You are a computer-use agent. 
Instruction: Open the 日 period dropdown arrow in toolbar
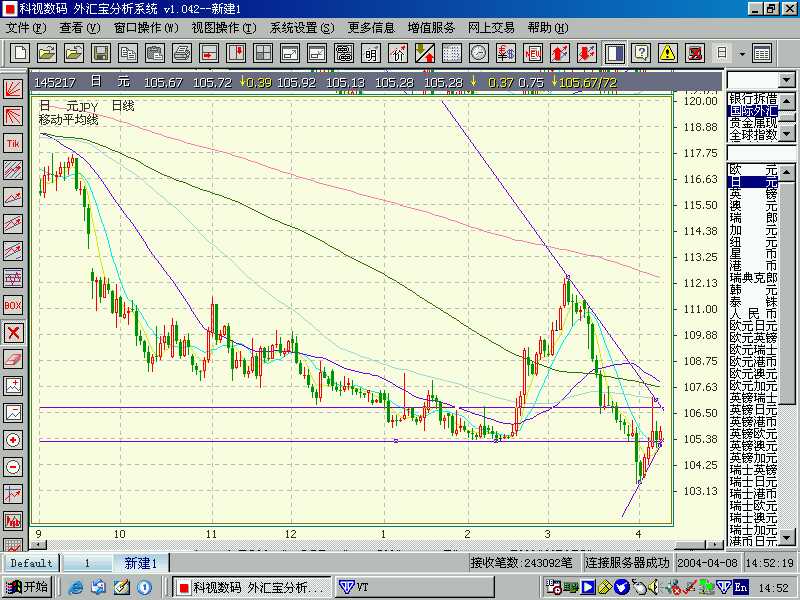(x=742, y=54)
